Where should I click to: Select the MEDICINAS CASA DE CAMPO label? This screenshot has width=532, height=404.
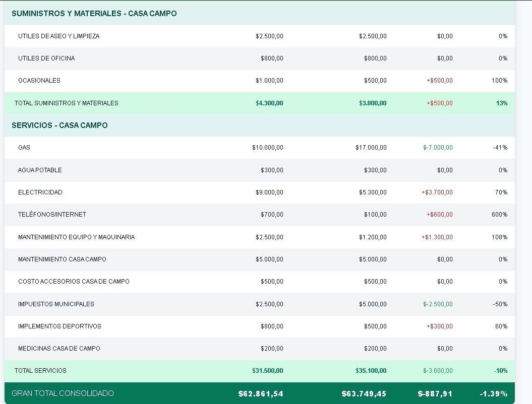point(59,349)
